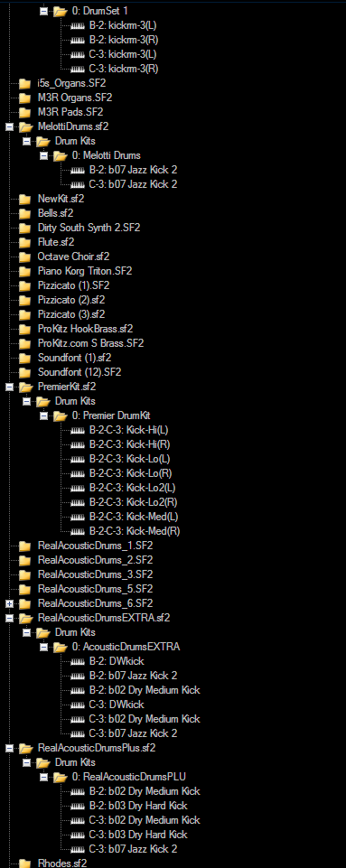Collapse Drum Kits under RealAcousticDrumsPlus.sf2
The height and width of the screenshot is (868, 346).
coord(26,762)
